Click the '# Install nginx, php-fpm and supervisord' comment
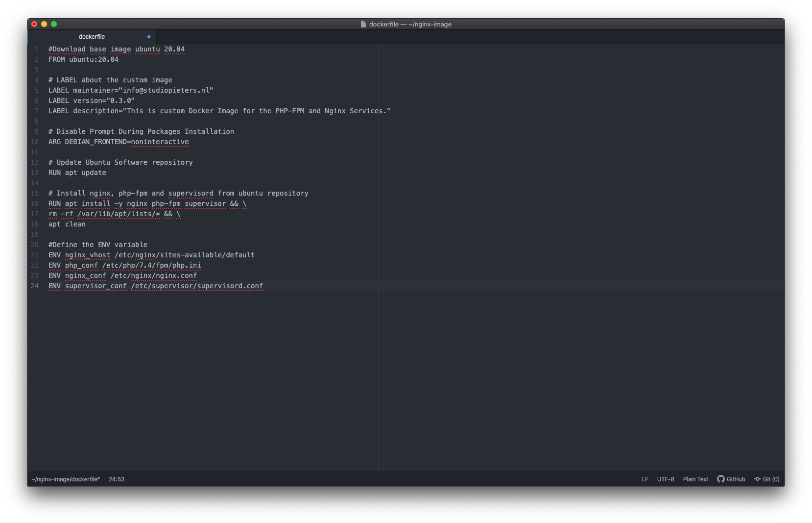This screenshot has width=812, height=523. [178, 193]
